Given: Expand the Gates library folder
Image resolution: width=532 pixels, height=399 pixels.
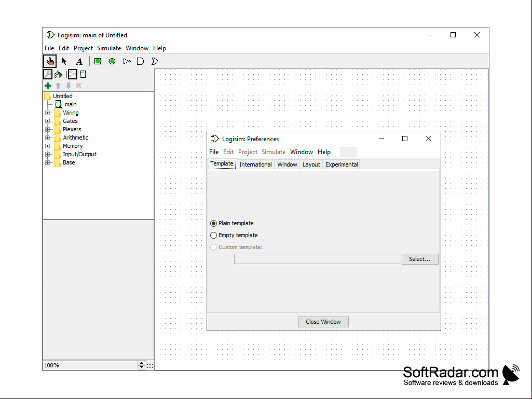Looking at the screenshot, I should click(x=48, y=121).
